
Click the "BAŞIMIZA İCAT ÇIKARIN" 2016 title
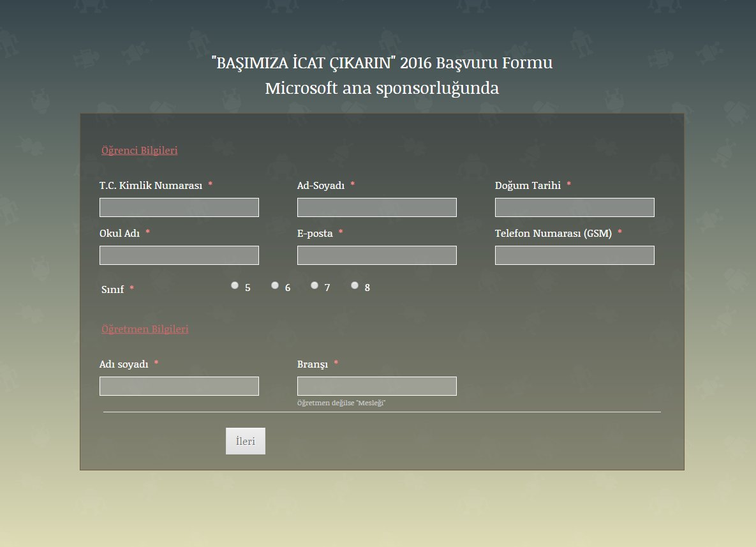[x=382, y=63]
